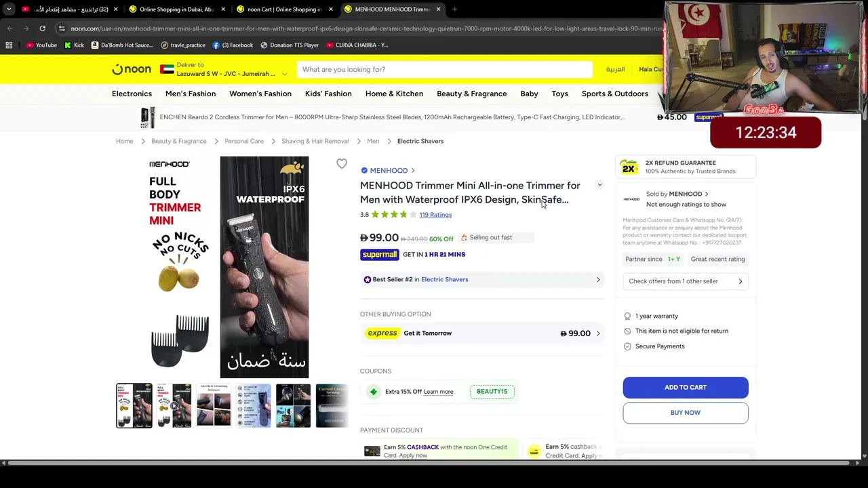Click Learn more coupon link
The height and width of the screenshot is (488, 868).
[x=438, y=392]
